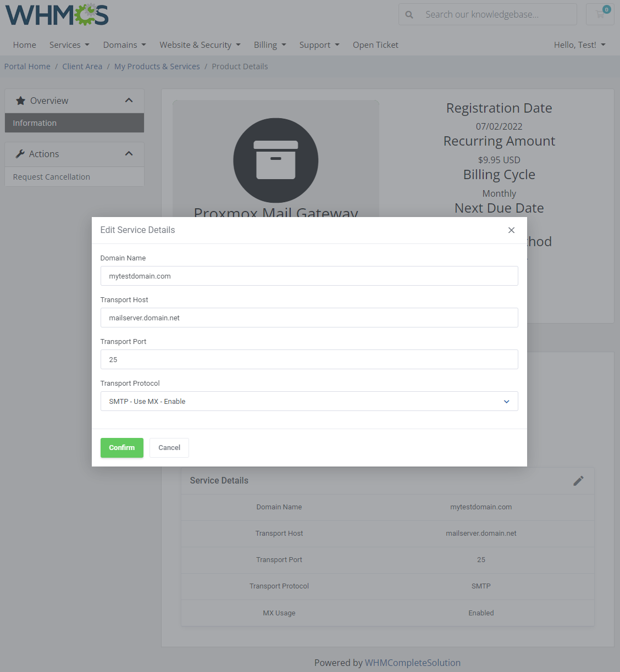
Task: Click the 25 value in Transport Port row
Action: pos(481,560)
